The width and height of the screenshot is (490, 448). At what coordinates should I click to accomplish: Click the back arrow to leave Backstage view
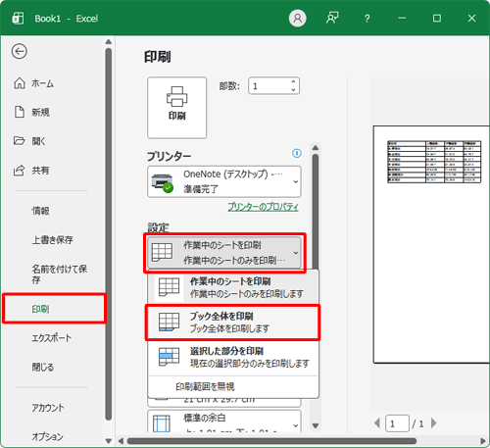[x=20, y=51]
